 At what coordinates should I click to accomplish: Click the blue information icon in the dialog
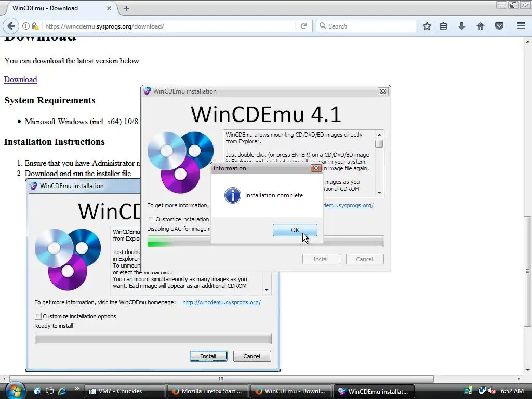click(232, 195)
